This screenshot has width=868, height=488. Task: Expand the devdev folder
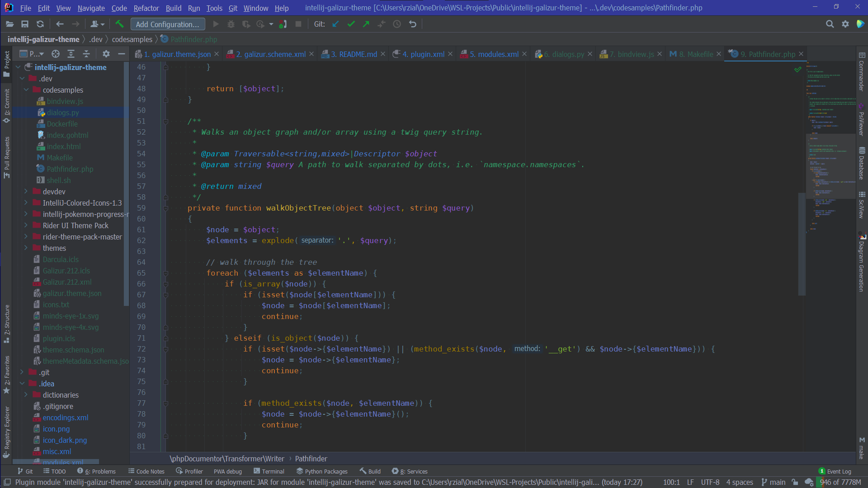coord(26,192)
